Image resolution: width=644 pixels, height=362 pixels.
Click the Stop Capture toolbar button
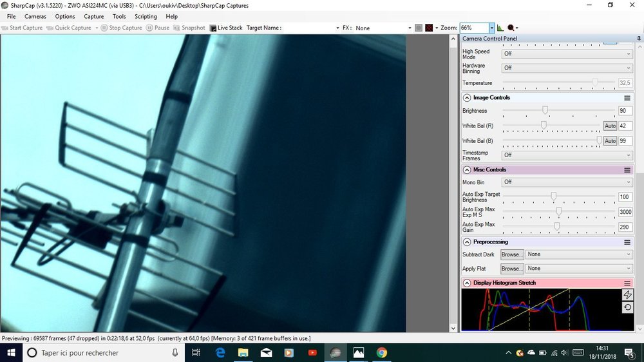click(122, 28)
